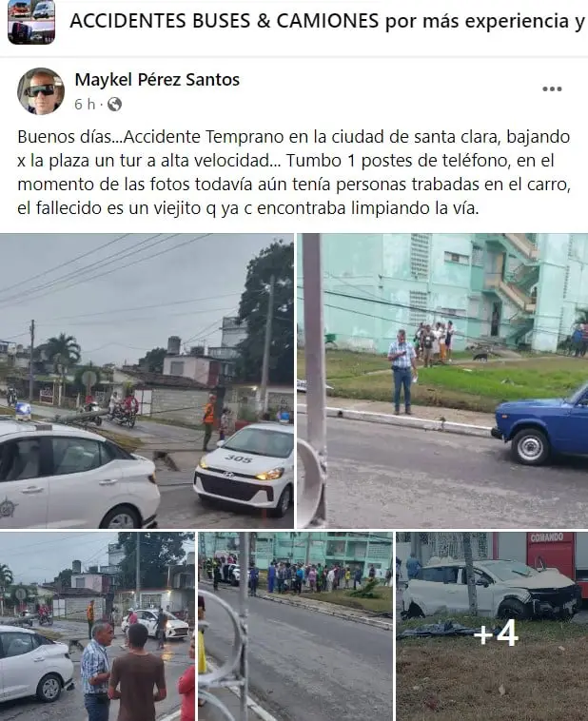Open the photo of two men talking
Viewport: 588px width, 721px height.
pos(97,626)
